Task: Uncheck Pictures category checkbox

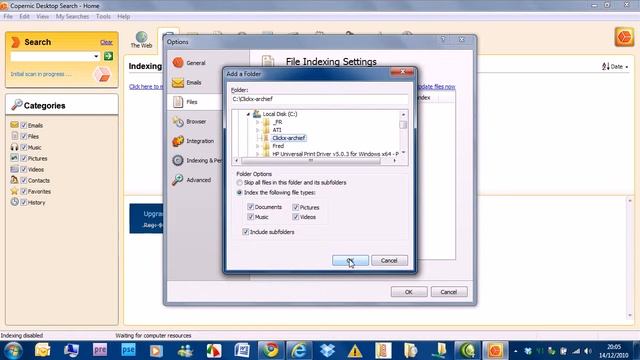Action: pos(24,158)
